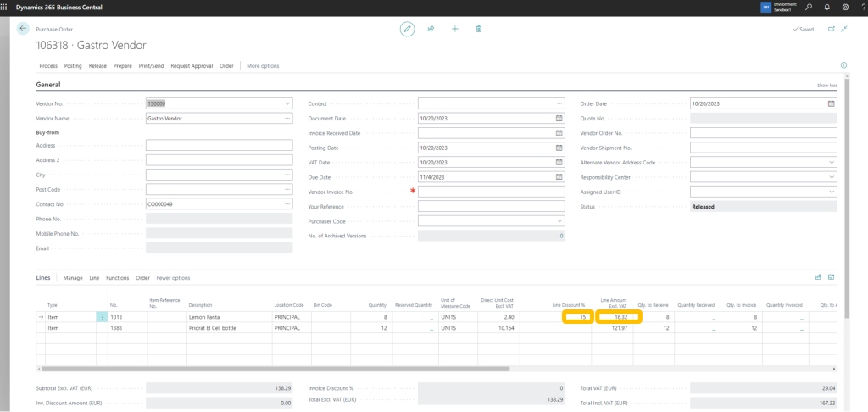This screenshot has height=412, width=868.
Task: Click the user avatar in header
Action: (765, 8)
